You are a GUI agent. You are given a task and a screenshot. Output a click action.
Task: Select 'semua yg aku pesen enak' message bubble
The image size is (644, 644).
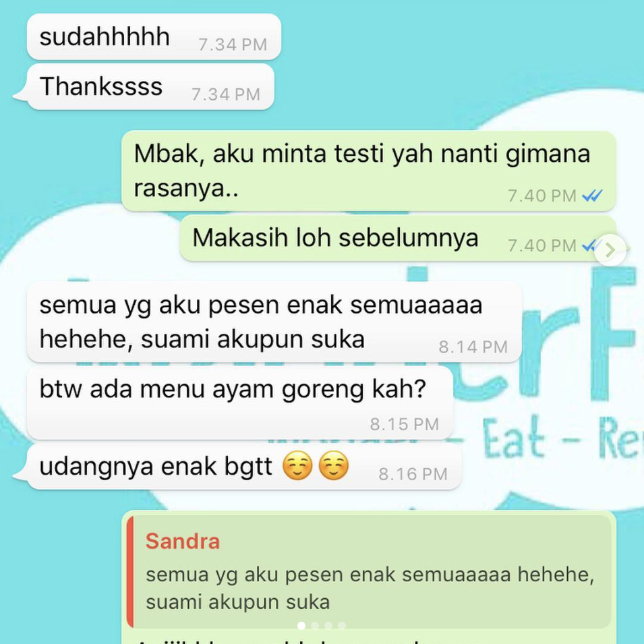(274, 322)
